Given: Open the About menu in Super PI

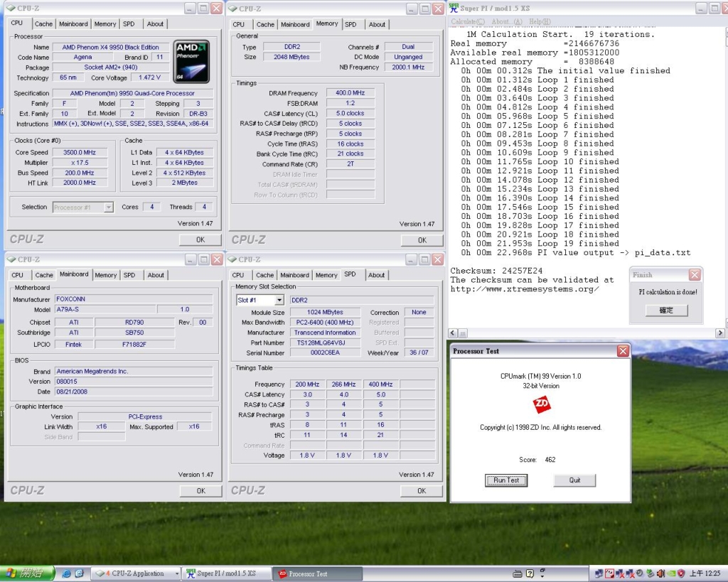Looking at the screenshot, I should tap(506, 21).
